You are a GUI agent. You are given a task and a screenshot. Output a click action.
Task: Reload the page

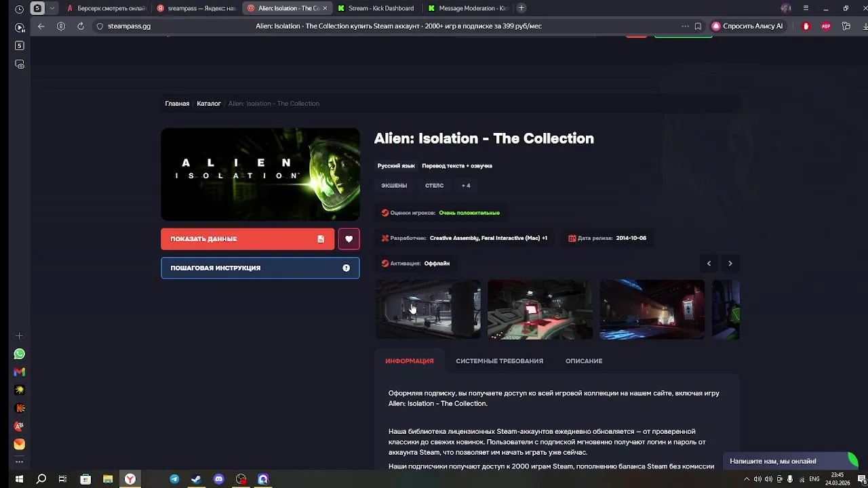pos(81,26)
